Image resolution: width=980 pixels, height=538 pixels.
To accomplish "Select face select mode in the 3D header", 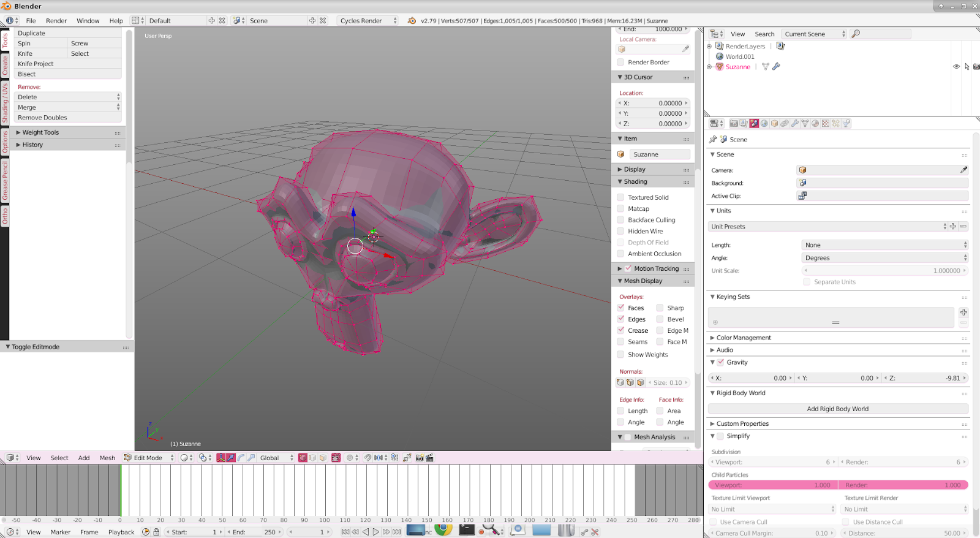I will pos(323,458).
